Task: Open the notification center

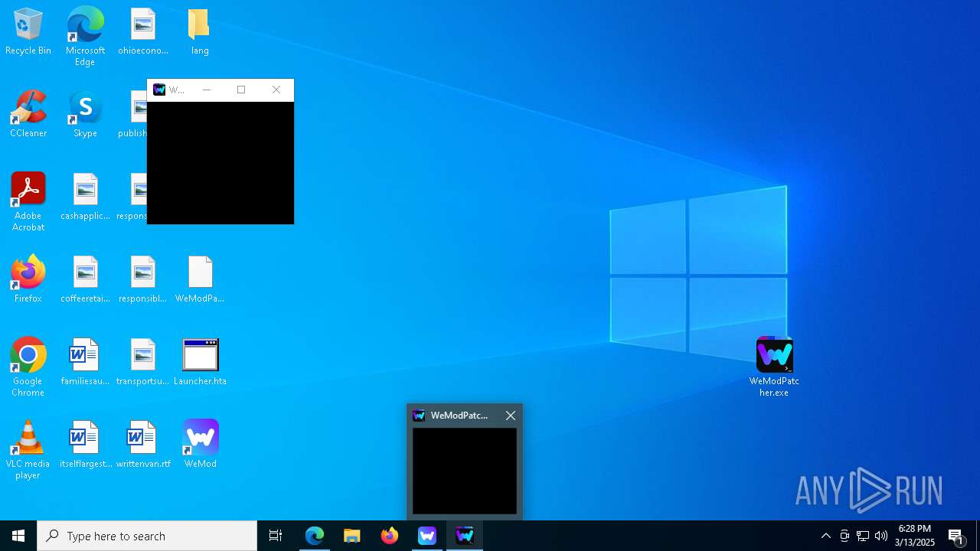Action: tap(956, 536)
